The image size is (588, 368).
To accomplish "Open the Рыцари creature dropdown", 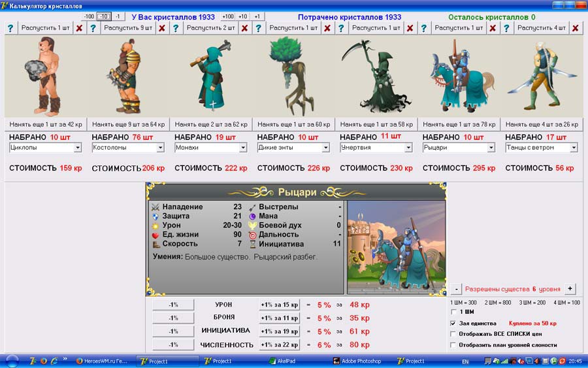I will pyautogui.click(x=491, y=148).
